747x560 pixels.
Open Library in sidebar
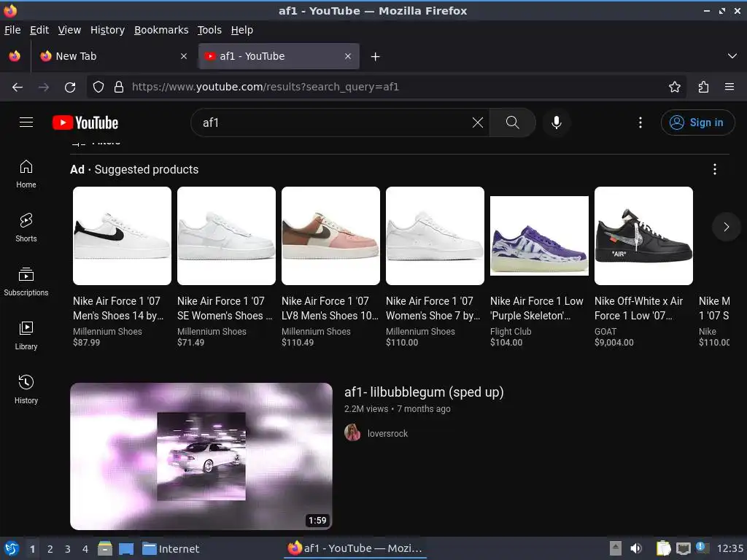click(x=26, y=335)
